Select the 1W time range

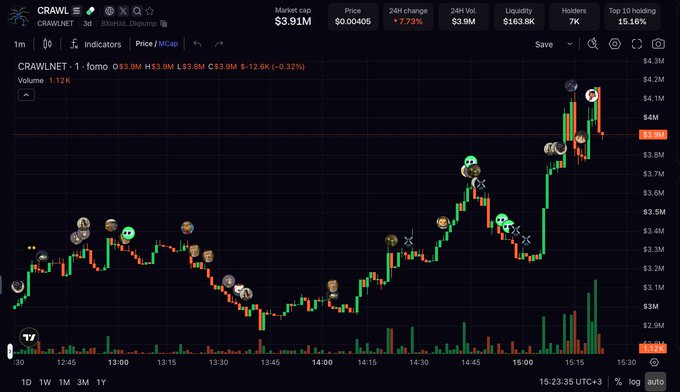(x=45, y=382)
